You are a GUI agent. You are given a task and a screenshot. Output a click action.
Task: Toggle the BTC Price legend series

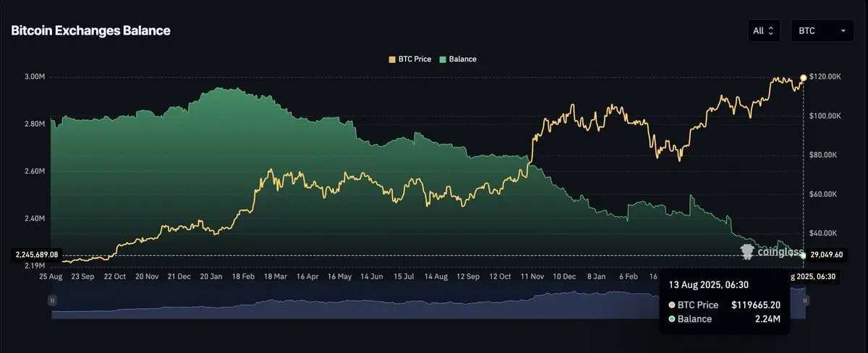pos(409,59)
